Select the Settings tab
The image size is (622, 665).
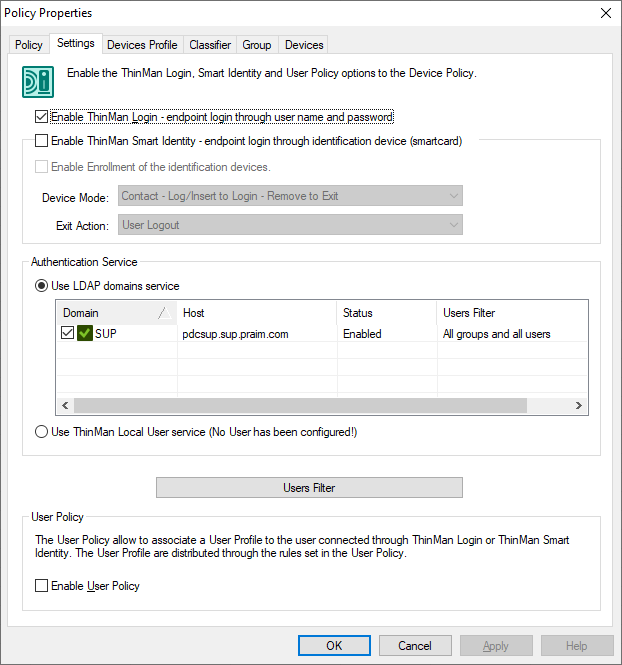click(x=76, y=43)
